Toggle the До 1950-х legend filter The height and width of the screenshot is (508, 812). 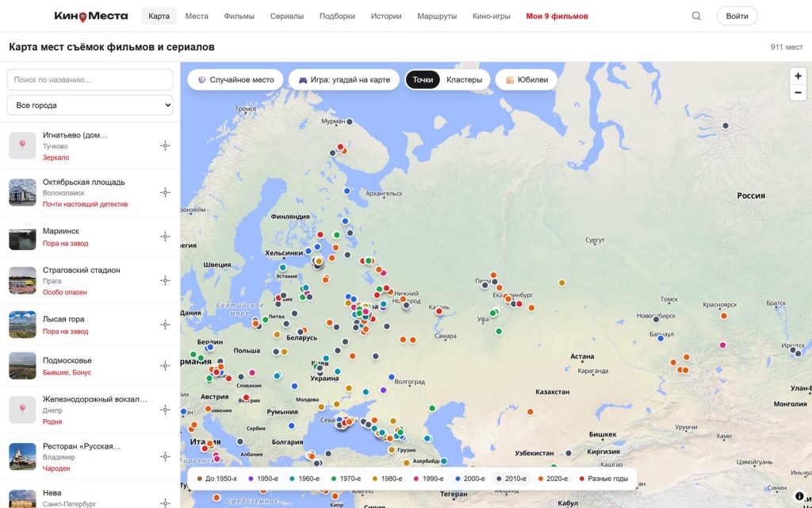coord(217,479)
